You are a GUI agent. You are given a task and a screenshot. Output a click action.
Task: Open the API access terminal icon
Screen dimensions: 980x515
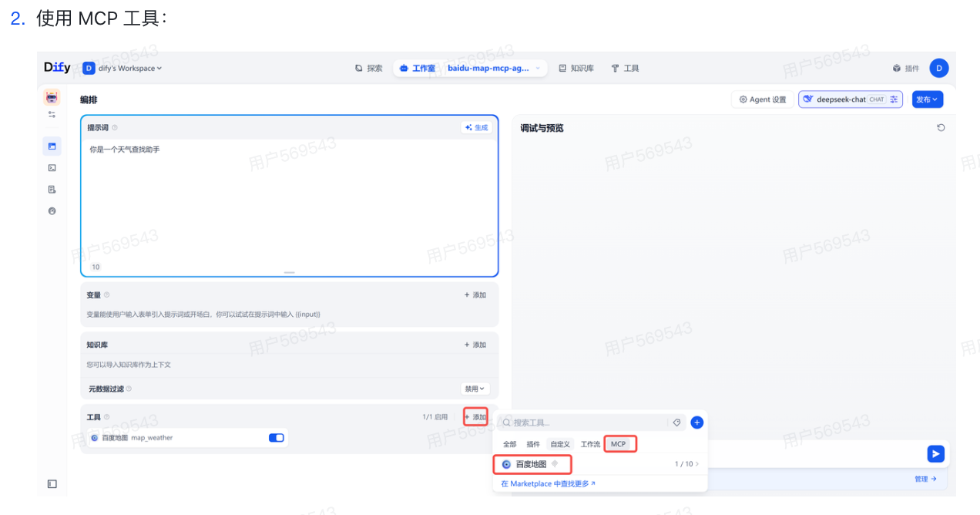[x=52, y=167]
